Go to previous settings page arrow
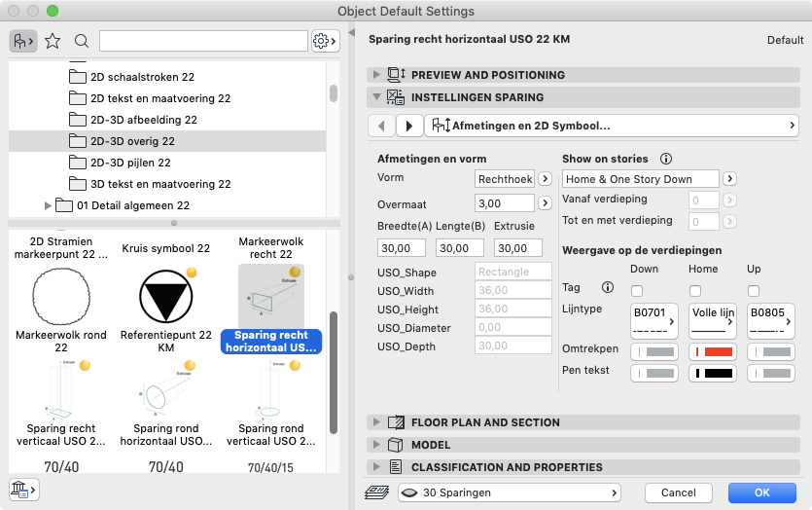Viewport: 812px width, 510px height. [x=381, y=126]
